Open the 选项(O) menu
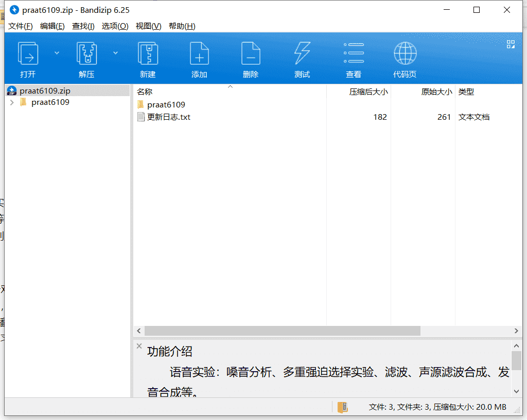 click(115, 26)
